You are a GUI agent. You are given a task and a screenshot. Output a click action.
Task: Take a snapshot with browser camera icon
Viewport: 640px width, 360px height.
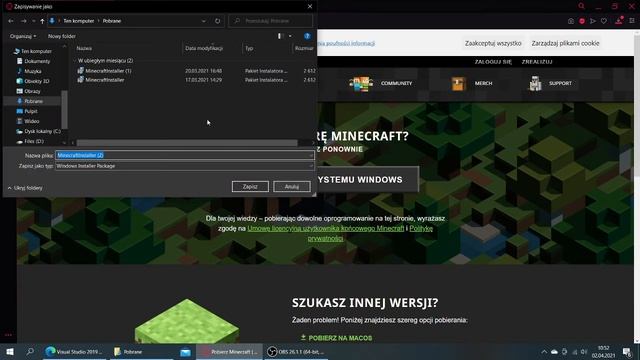pyautogui.click(x=571, y=21)
